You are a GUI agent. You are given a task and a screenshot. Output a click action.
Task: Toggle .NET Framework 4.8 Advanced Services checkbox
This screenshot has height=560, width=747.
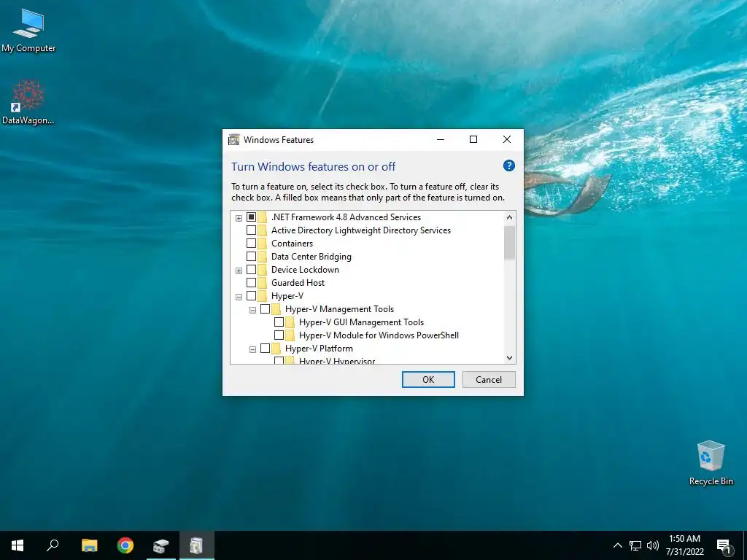(251, 217)
